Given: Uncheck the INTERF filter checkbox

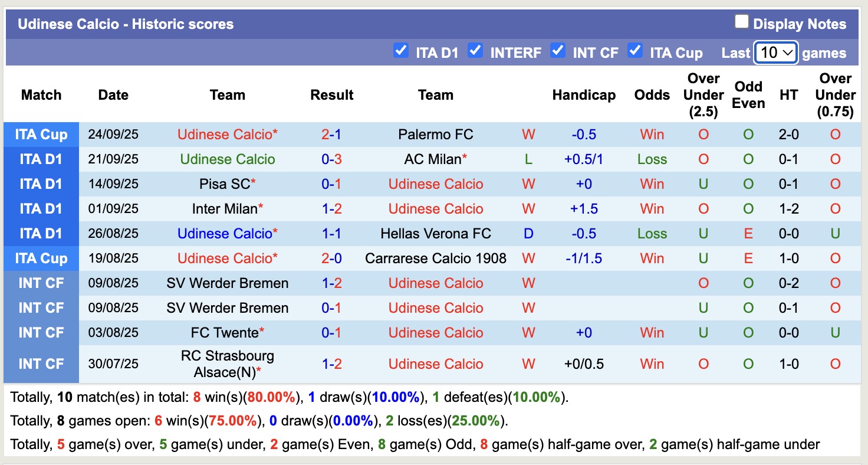Looking at the screenshot, I should (475, 51).
